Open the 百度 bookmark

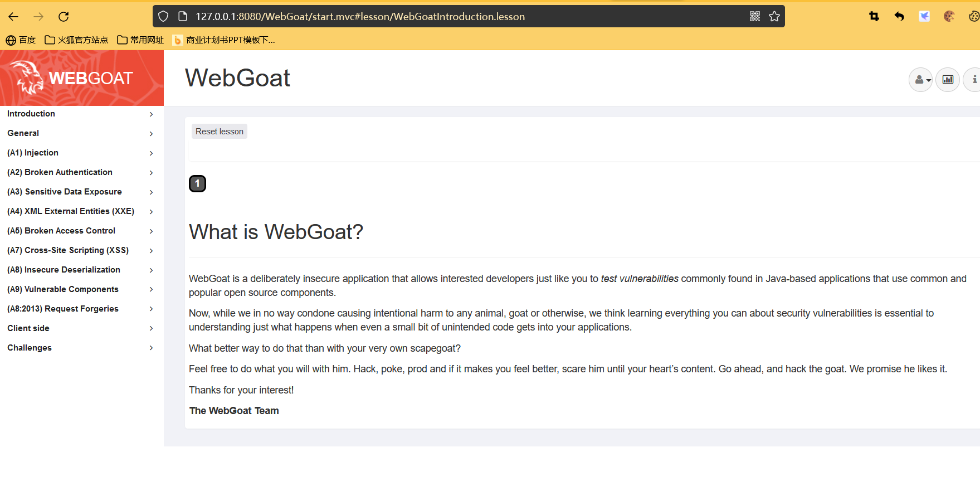[21, 40]
